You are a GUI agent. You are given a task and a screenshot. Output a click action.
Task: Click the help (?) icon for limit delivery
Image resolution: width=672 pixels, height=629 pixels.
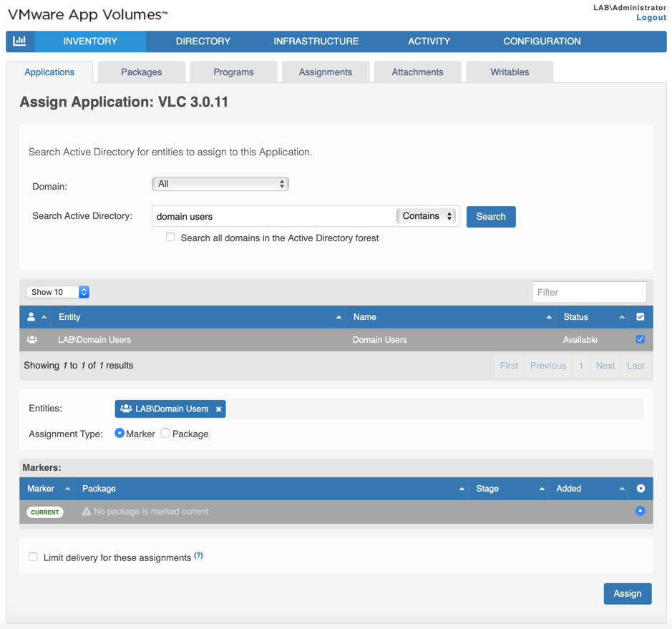(199, 556)
